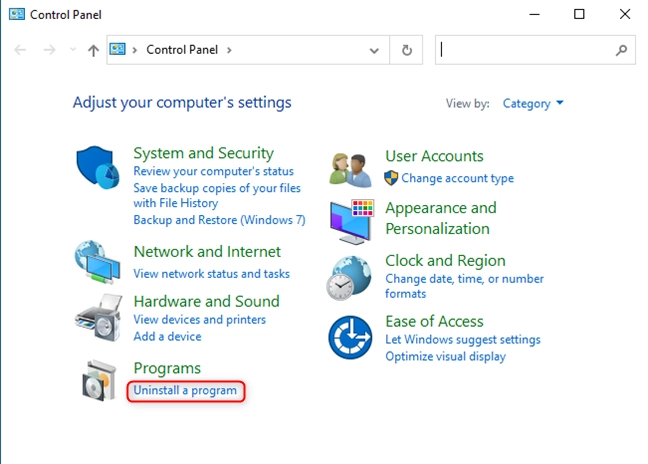
Task: Open the Clock and Region globe icon
Action: [349, 278]
